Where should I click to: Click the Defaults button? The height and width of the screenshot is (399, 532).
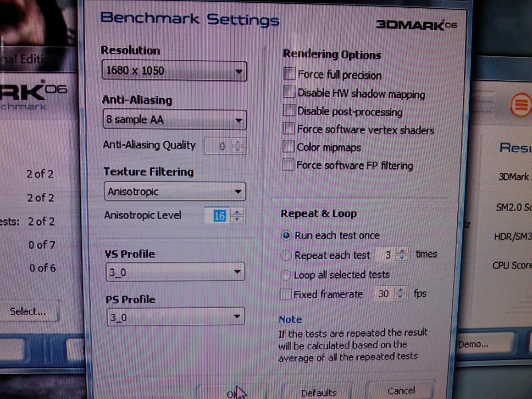point(318,392)
